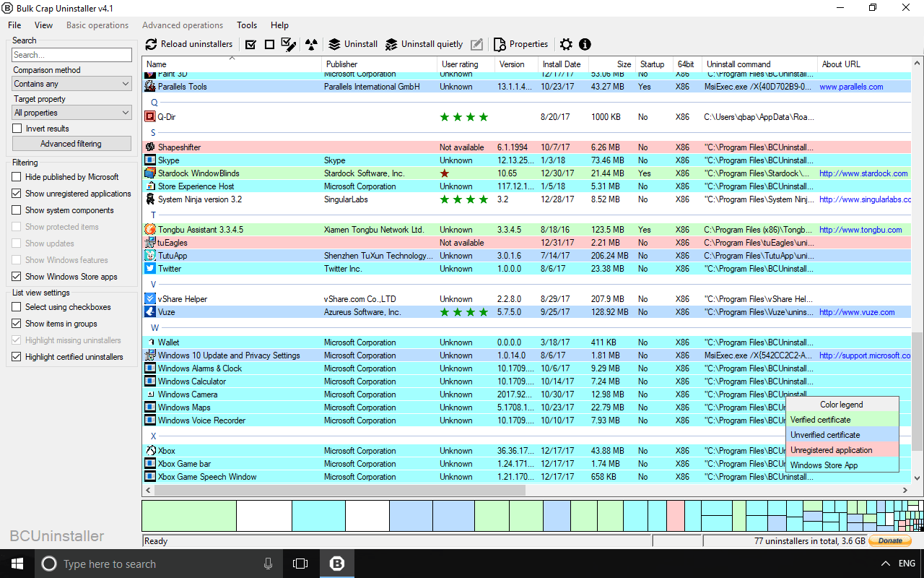
Task: Click the Twitter app icon
Action: (150, 268)
